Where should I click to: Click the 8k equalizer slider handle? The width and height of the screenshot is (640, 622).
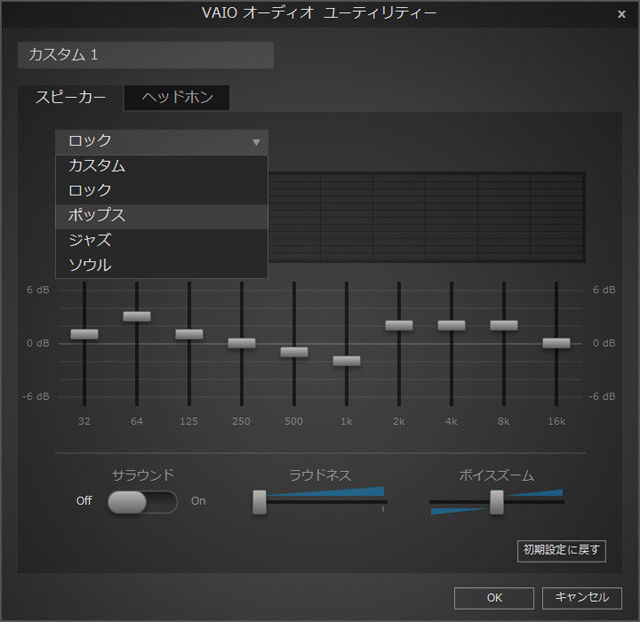click(x=504, y=325)
